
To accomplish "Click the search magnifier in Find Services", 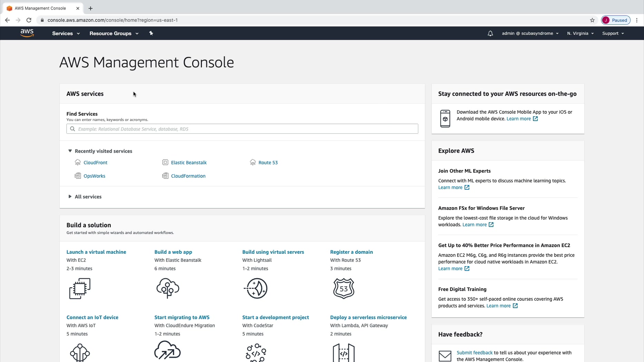I will 72,129.
